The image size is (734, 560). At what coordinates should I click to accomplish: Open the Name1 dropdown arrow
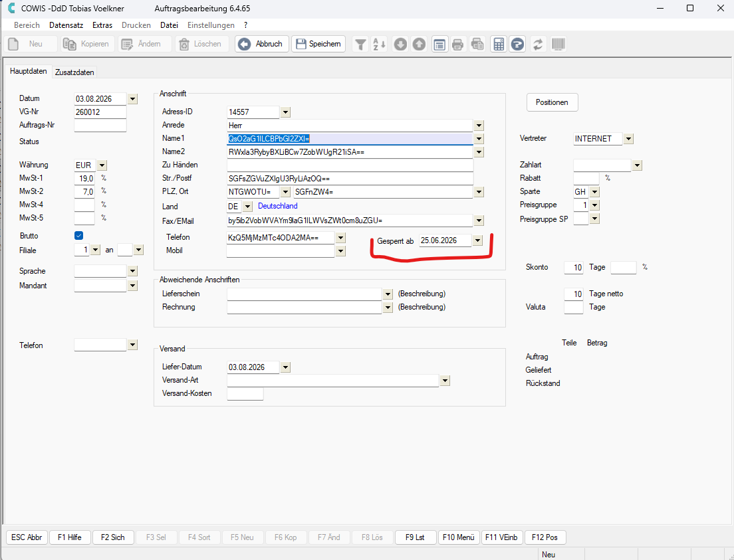(x=479, y=139)
